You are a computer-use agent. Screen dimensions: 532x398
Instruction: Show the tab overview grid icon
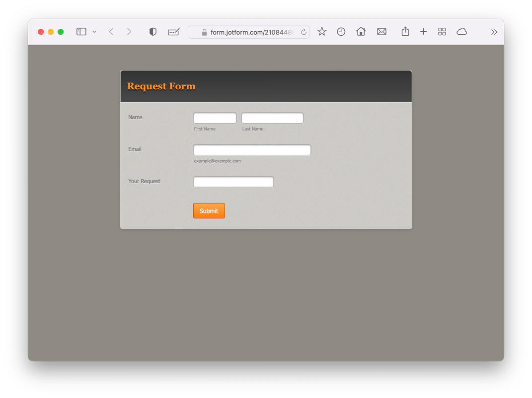442,32
